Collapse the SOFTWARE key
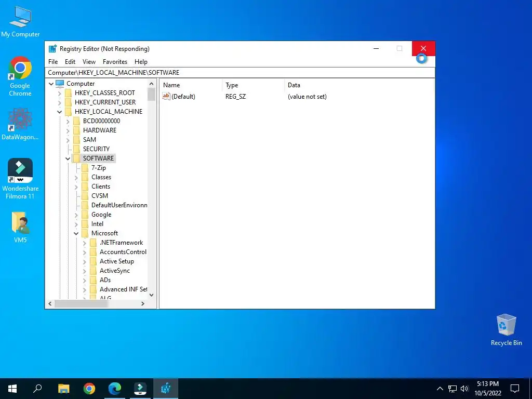 click(68, 158)
